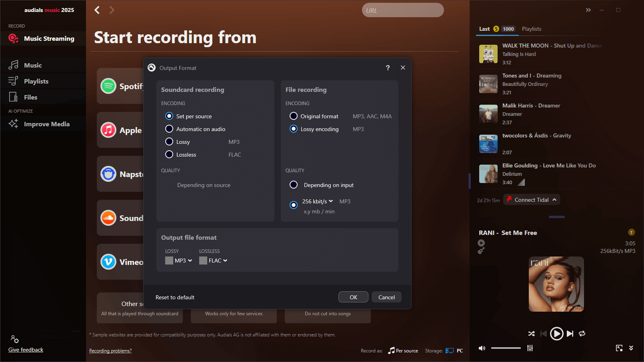
Task: Adjust the volume slider
Action: click(x=506, y=348)
